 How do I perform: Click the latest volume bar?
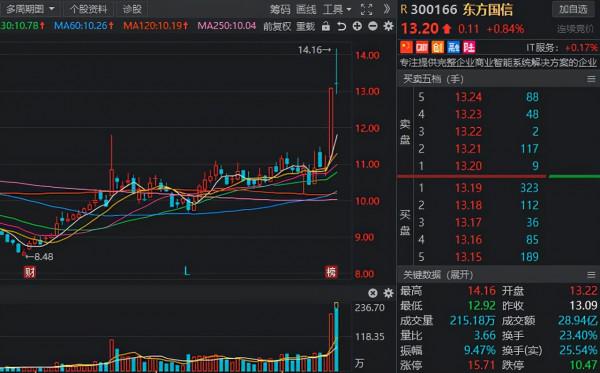point(336,337)
